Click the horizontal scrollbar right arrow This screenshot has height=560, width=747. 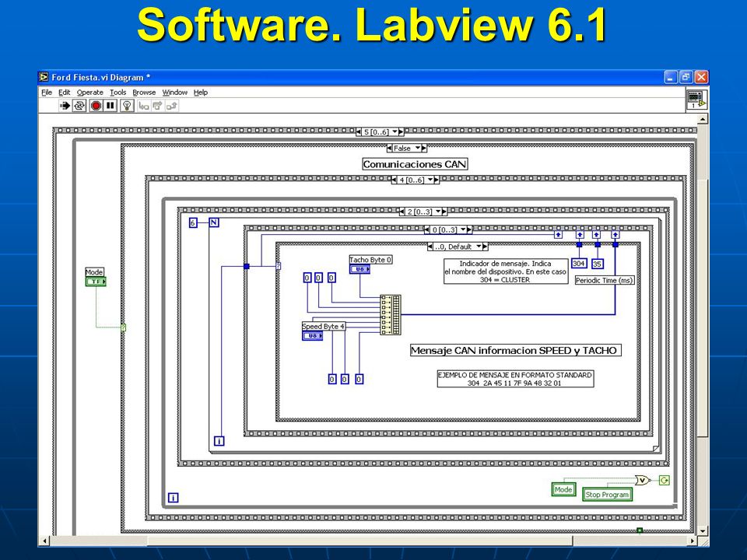coord(693,541)
